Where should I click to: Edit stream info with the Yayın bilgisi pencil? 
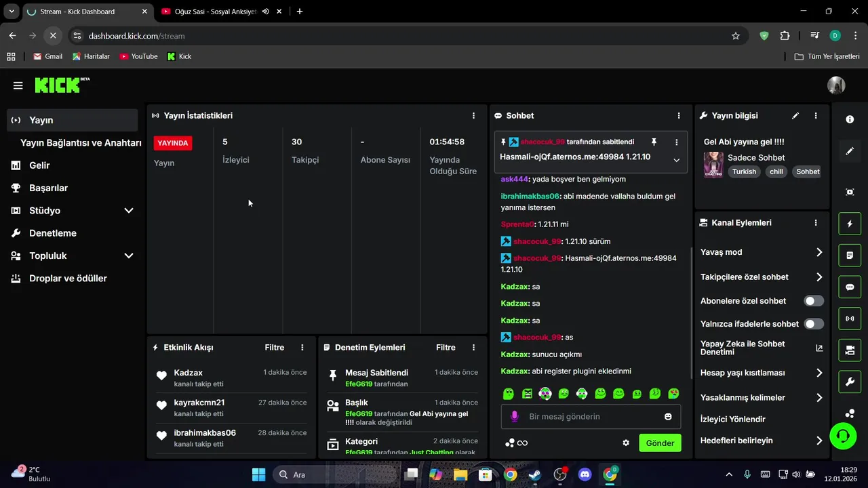click(795, 116)
